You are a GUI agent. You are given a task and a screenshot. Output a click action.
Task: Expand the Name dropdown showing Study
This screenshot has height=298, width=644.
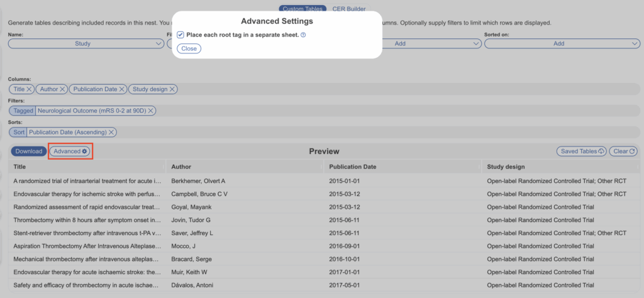tap(86, 43)
